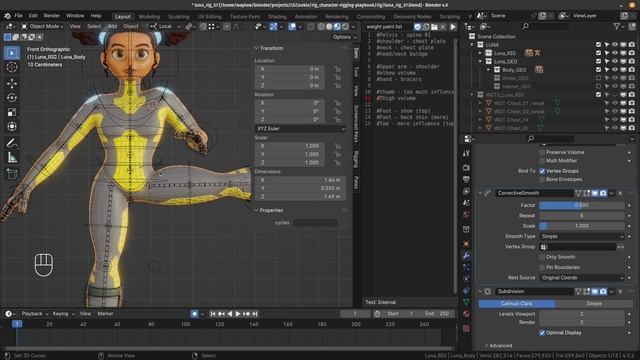The image size is (640, 360).
Task: Open the Render properties tab icon
Action: coord(466,167)
